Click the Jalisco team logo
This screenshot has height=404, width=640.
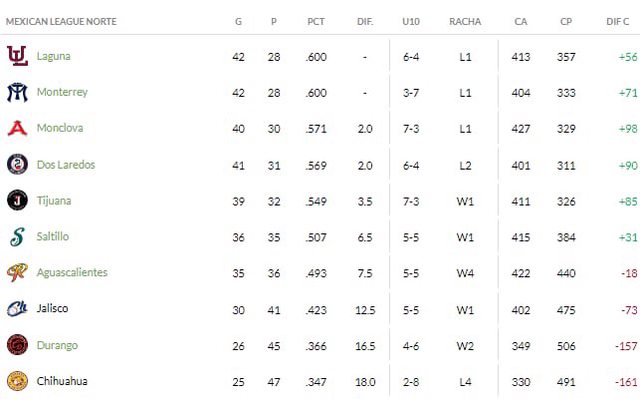tap(17, 309)
